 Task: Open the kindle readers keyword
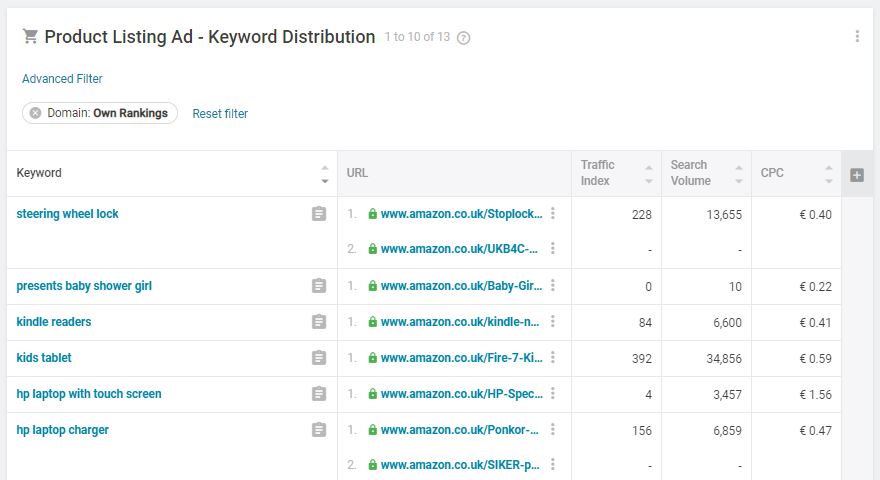54,322
